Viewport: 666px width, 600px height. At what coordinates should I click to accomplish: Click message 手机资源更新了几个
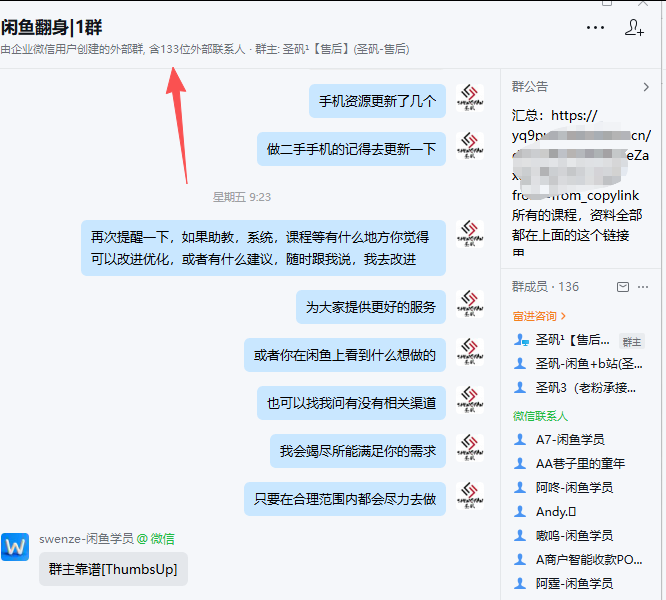377,101
